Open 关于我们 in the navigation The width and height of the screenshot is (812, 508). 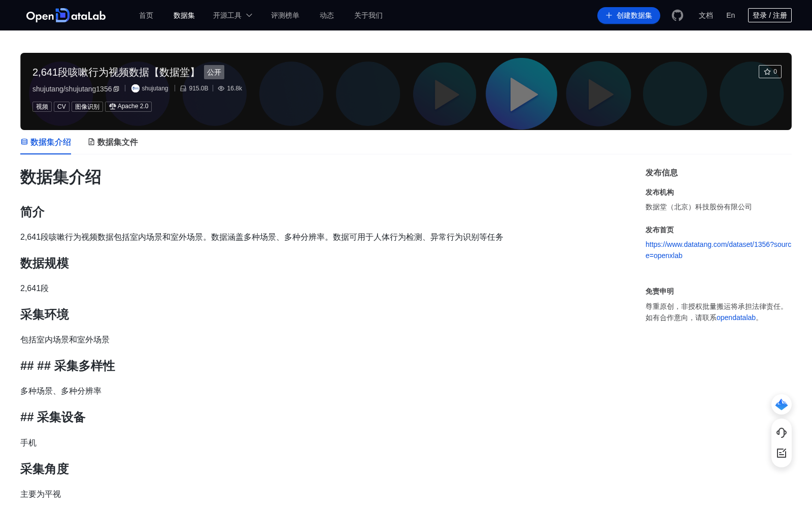click(x=368, y=15)
